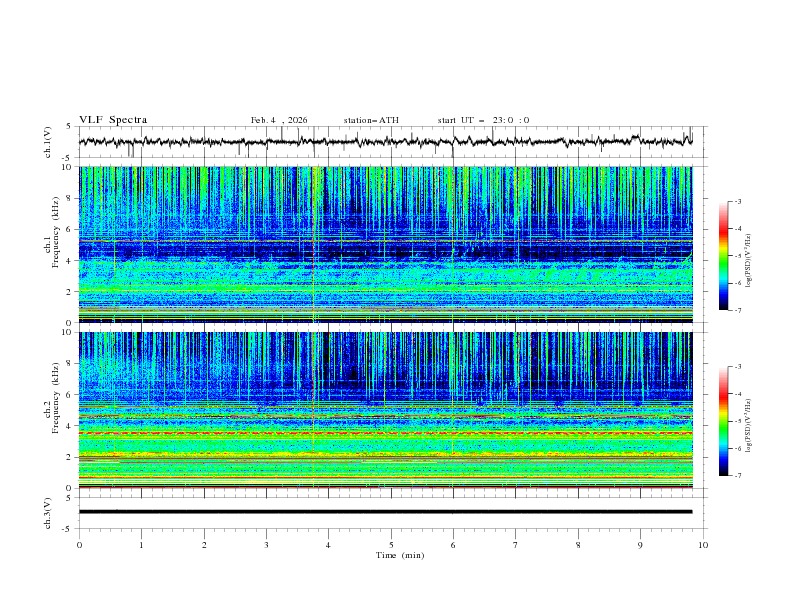The height and width of the screenshot is (612, 792).
Task: Click the "-3" label on ch.1 colorbar
Action: (738, 201)
